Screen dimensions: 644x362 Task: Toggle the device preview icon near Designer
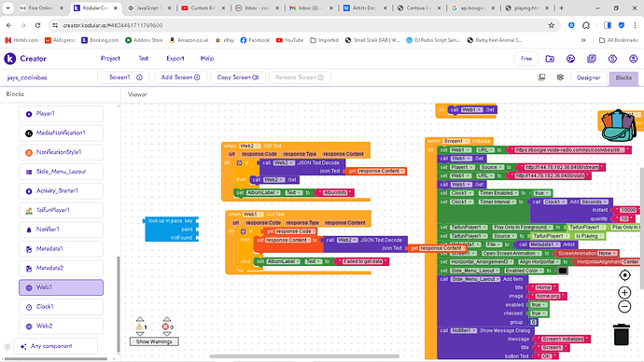coord(541,77)
